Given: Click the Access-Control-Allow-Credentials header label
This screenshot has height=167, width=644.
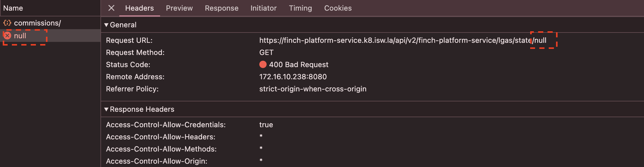Looking at the screenshot, I should click(166, 125).
